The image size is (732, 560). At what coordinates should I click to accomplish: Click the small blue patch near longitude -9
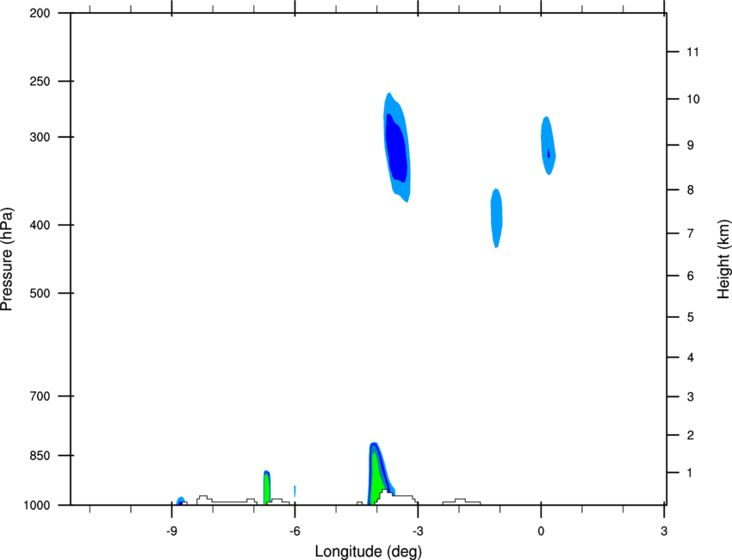(180, 501)
